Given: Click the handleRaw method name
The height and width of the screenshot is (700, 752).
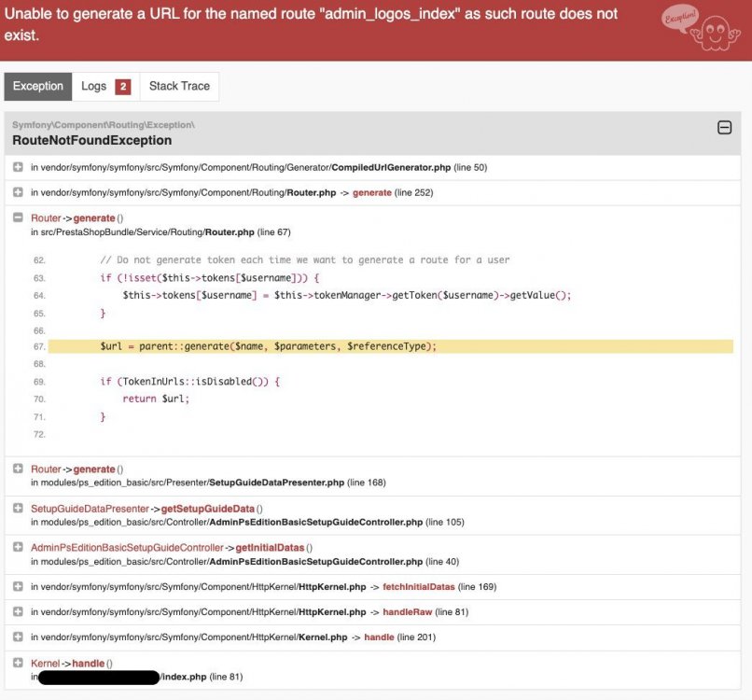Looking at the screenshot, I should [407, 611].
